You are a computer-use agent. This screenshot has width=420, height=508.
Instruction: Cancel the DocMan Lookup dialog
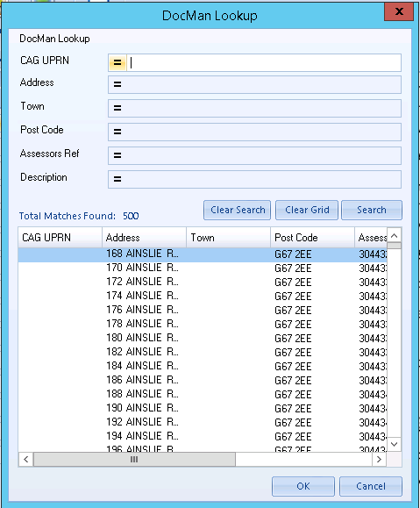(x=371, y=486)
